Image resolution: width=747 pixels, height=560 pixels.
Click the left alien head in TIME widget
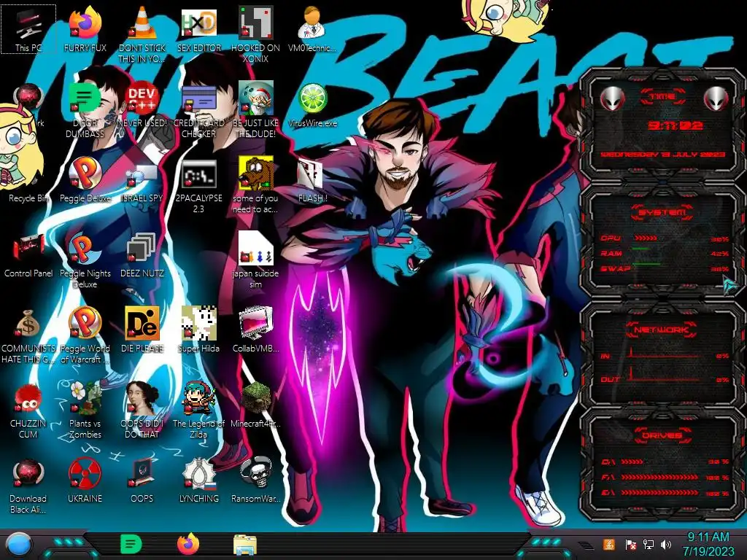point(613,99)
